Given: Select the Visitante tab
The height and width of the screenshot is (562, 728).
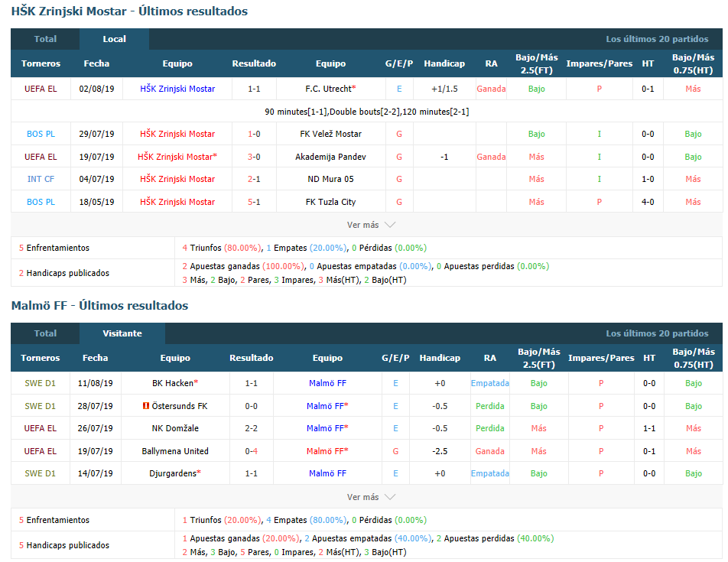Looking at the screenshot, I should 122,333.
